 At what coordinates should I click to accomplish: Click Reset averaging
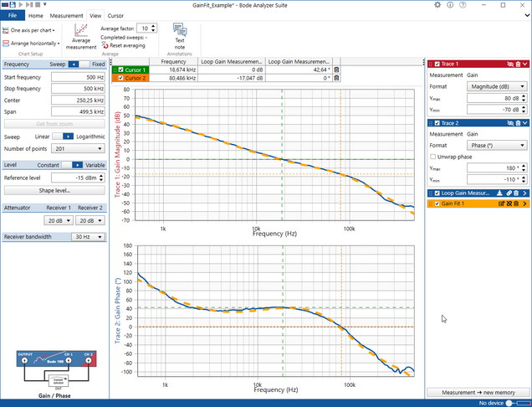[124, 45]
